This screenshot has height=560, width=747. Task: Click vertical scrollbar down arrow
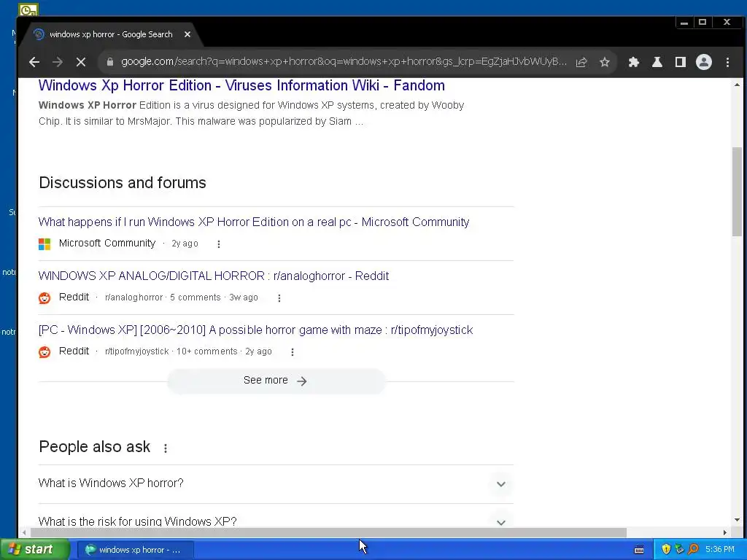click(737, 520)
